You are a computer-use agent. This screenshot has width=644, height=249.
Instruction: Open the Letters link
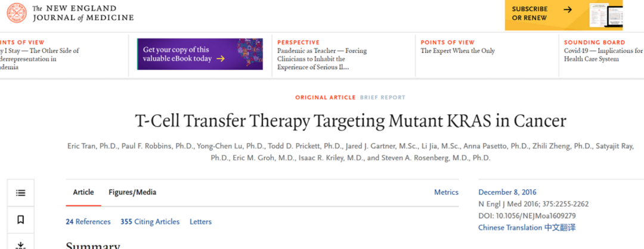200,222
